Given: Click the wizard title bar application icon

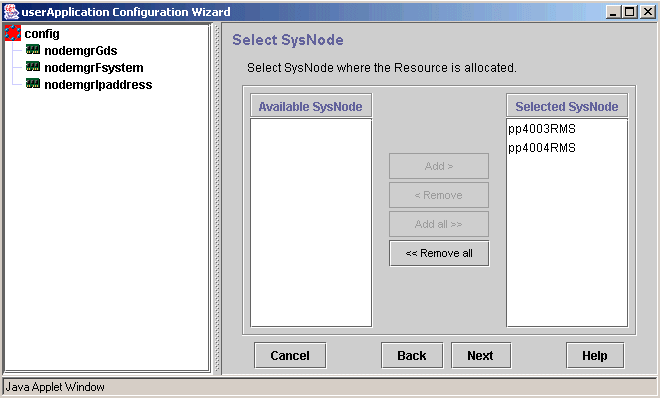Looking at the screenshot, I should point(11,12).
